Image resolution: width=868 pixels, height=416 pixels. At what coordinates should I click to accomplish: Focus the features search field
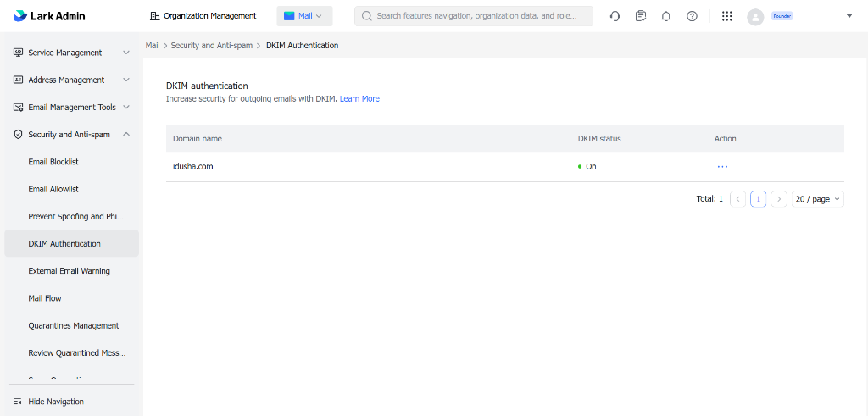[x=473, y=16]
